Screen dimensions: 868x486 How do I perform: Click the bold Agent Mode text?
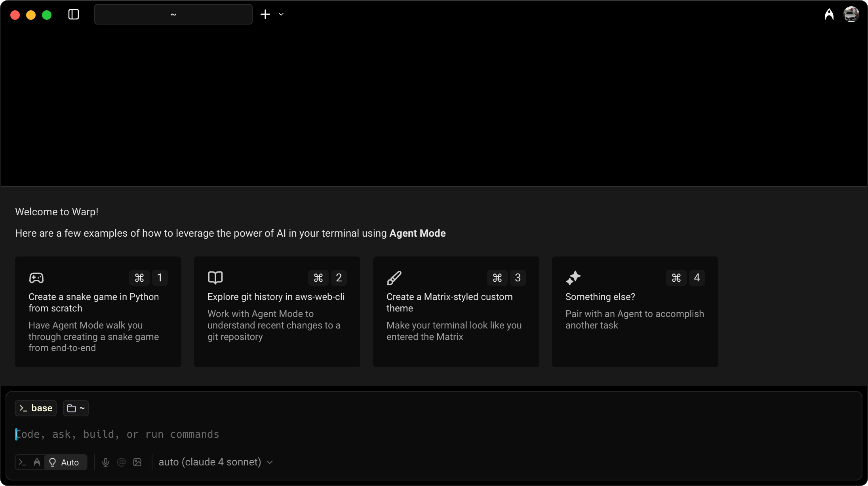418,234
